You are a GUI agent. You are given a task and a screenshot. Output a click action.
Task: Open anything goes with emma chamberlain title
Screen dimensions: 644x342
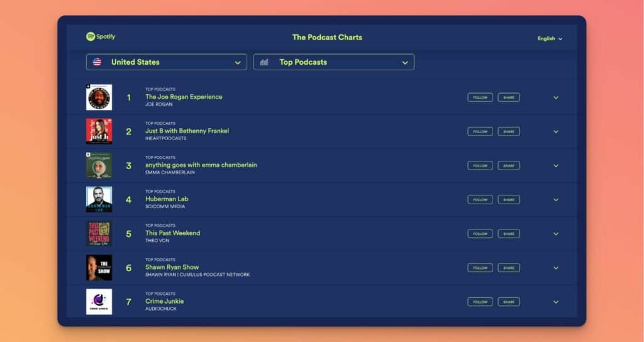tap(201, 165)
